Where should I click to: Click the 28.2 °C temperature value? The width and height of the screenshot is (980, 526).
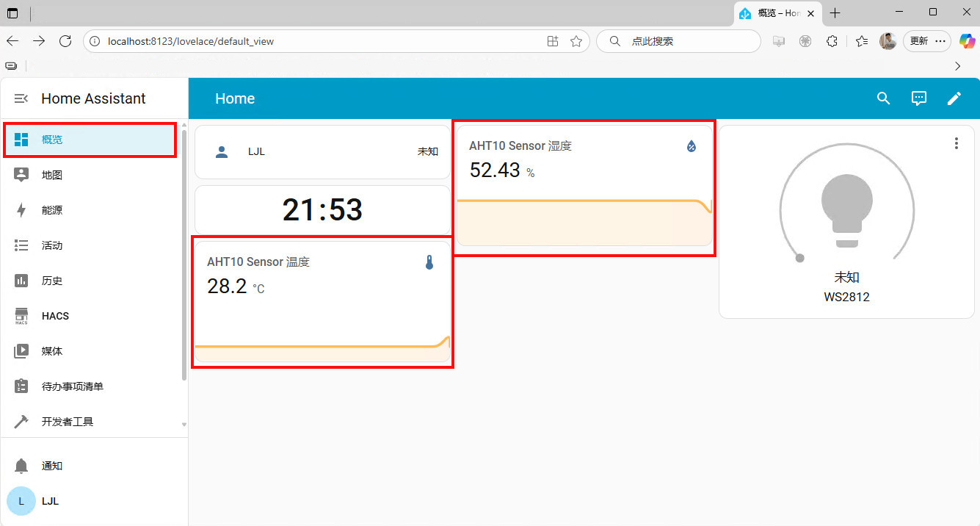click(x=236, y=286)
